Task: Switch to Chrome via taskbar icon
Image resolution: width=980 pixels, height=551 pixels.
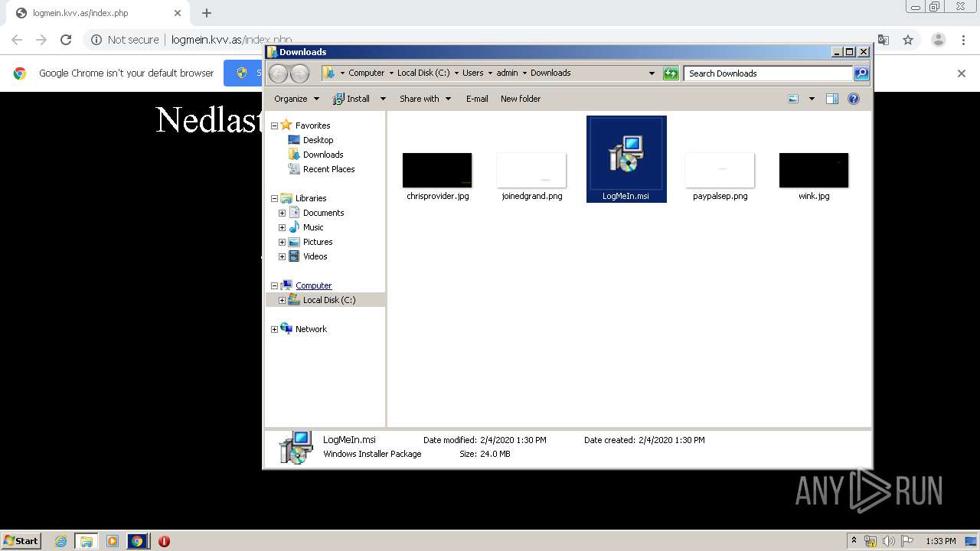Action: 137,541
